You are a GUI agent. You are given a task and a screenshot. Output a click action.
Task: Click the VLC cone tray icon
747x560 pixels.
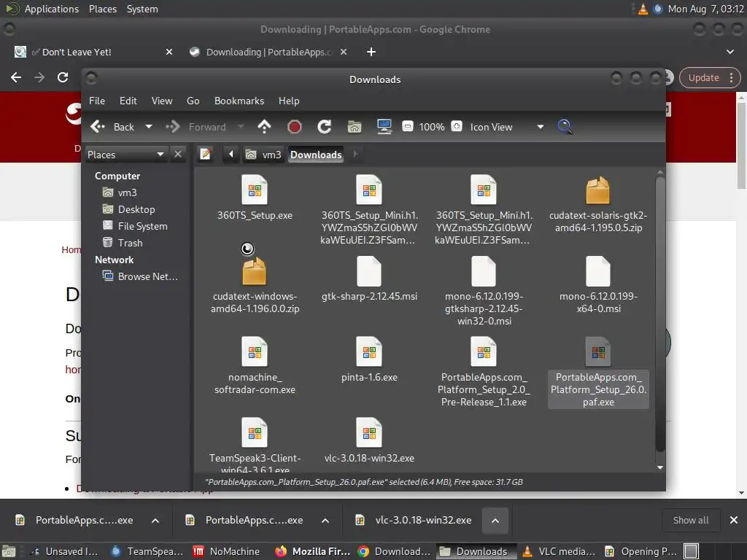[x=643, y=9]
